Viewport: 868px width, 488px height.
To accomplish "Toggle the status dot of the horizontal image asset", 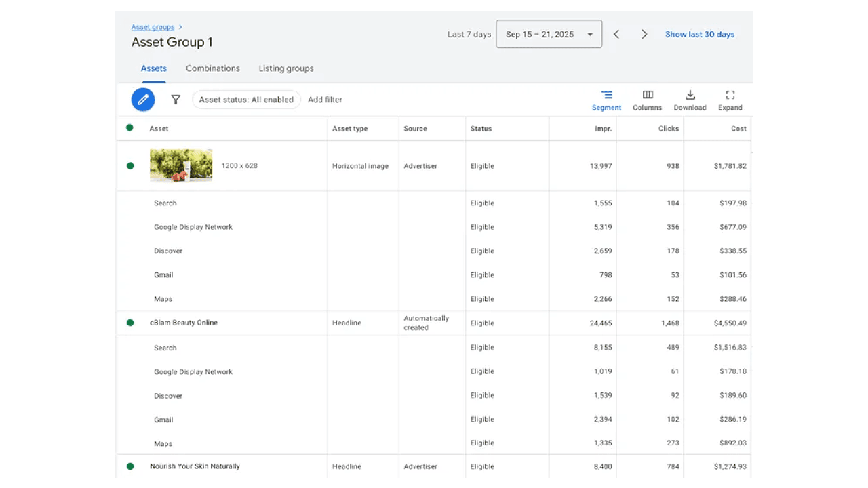I will [x=130, y=166].
